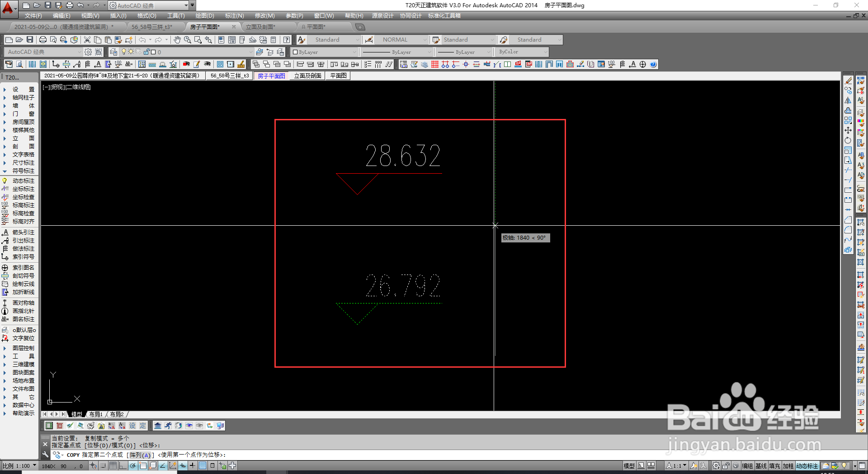Toggle 动态标注 button in status bar
Viewport: 868px width, 474px height.
coord(807,466)
